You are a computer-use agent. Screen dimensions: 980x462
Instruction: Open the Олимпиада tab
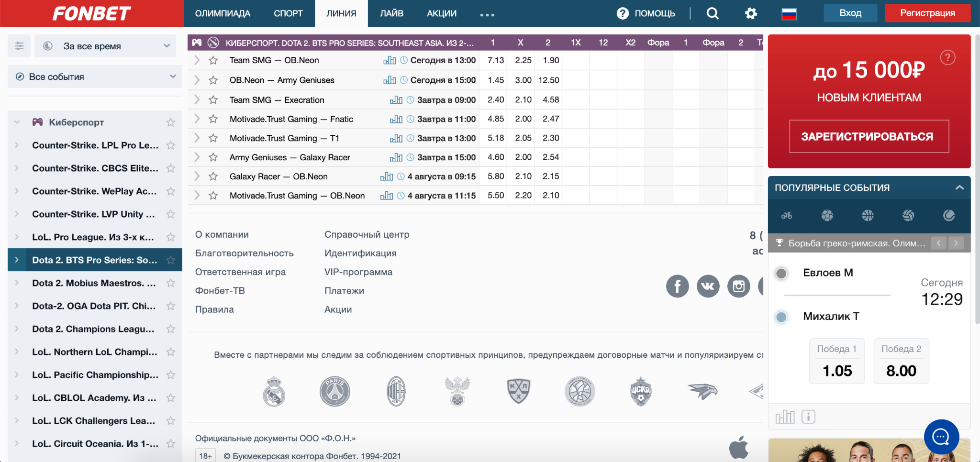(223, 13)
